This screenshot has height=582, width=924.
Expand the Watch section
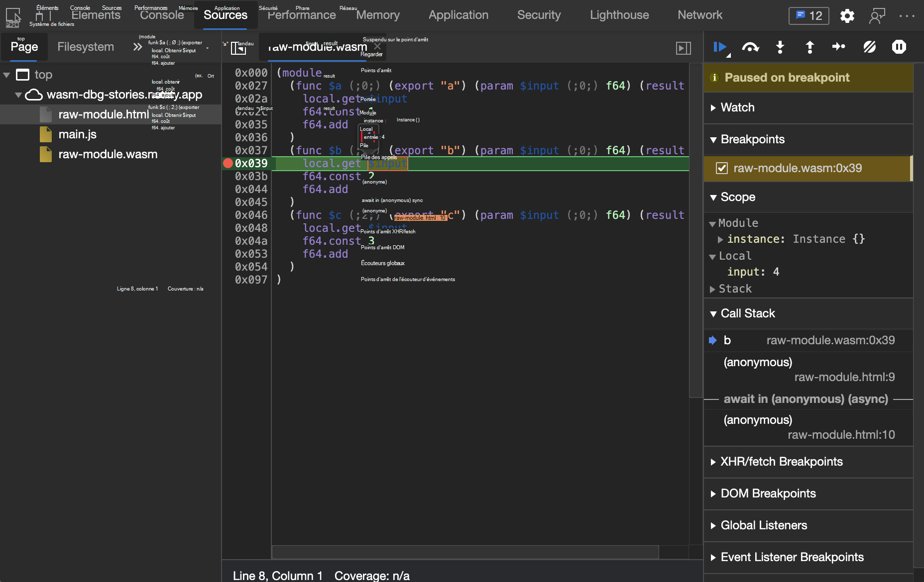tap(737, 107)
